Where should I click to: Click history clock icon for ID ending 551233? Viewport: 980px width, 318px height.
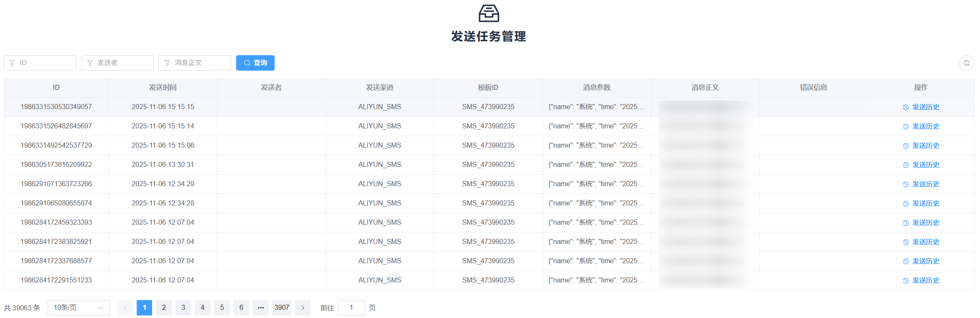tap(905, 281)
